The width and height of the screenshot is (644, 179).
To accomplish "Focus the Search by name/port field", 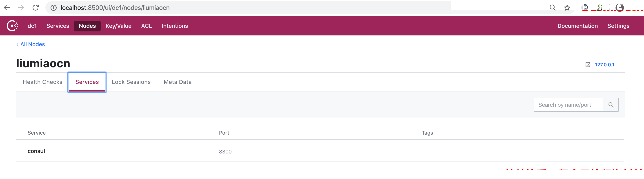I will (568, 105).
